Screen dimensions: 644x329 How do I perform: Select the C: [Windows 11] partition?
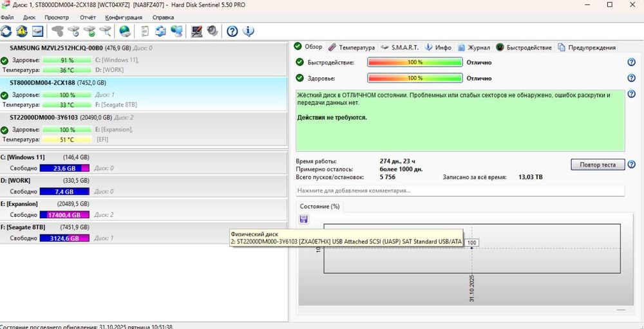(x=144, y=163)
